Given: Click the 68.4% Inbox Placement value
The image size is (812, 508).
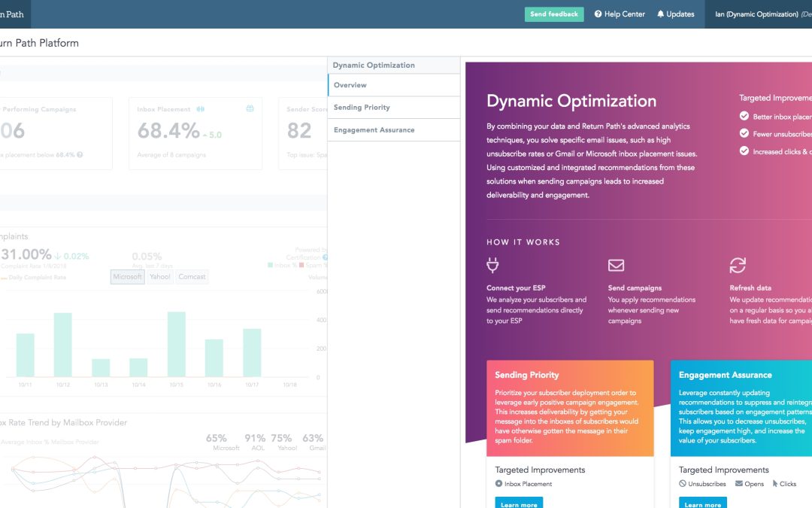Looking at the screenshot, I should click(x=168, y=131).
